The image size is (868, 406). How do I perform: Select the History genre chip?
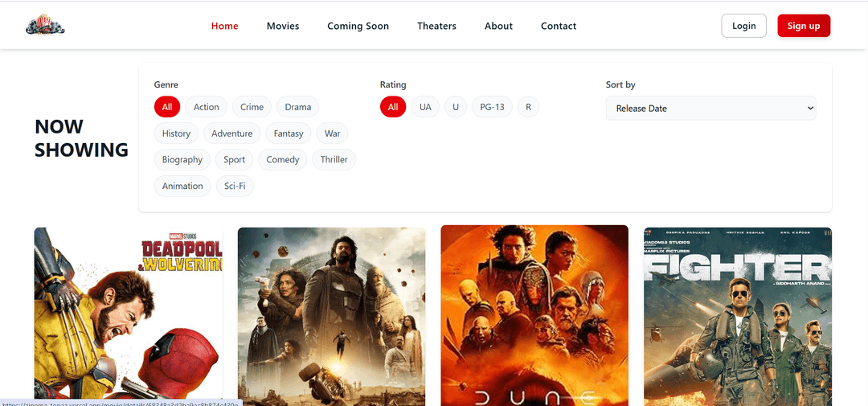tap(176, 133)
